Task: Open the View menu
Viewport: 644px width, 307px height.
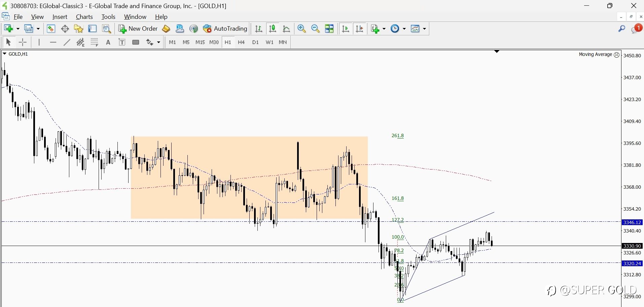Action: pyautogui.click(x=37, y=17)
